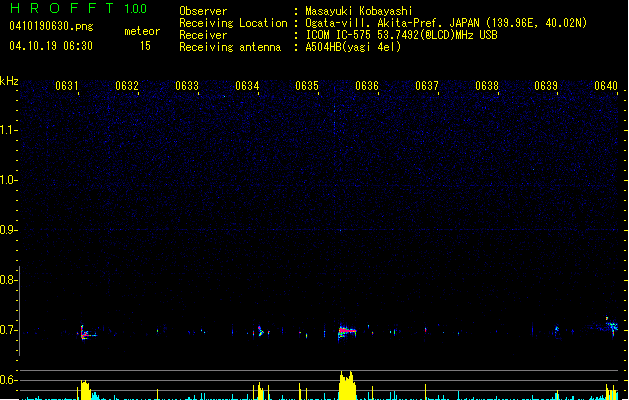Click the 0631 time marker
The height and width of the screenshot is (400, 629).
coord(67,86)
